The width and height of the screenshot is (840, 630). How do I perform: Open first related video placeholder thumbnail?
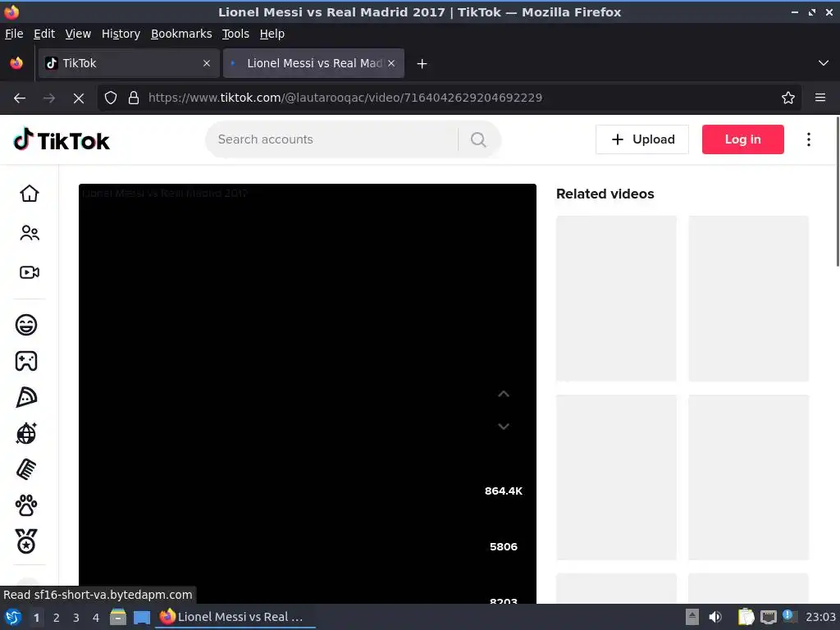point(616,299)
